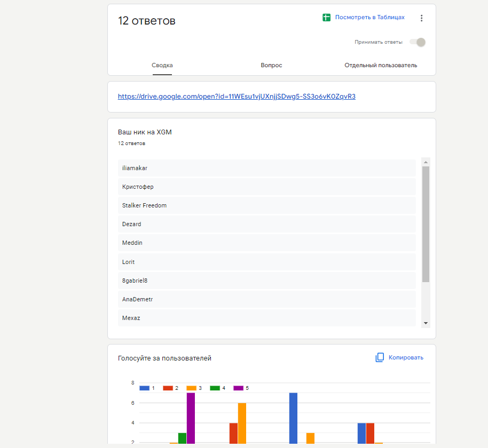This screenshot has width=488, height=448.
Task: Open the drive.google.com link
Action: click(237, 97)
